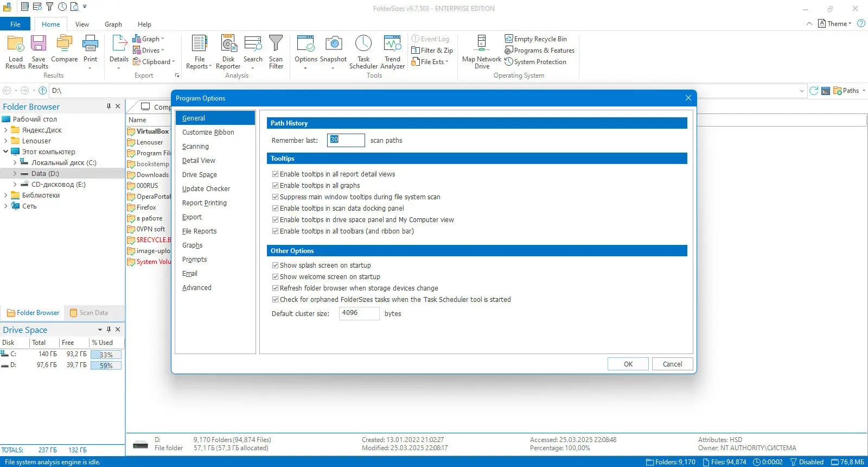Launch the Trend Analyzer tool
Screen dimensions: 868x467
click(393, 52)
